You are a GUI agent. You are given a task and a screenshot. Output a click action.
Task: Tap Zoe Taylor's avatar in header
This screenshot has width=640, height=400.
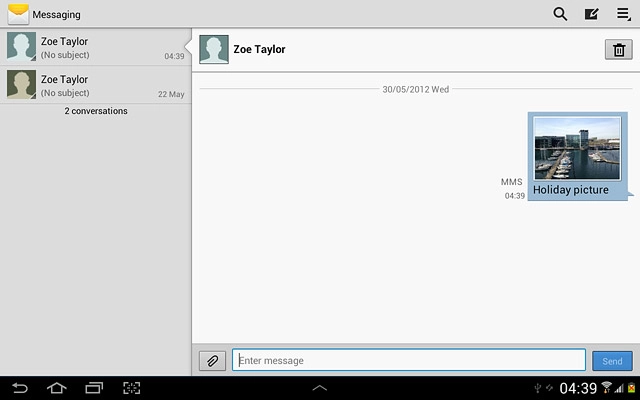pos(213,50)
